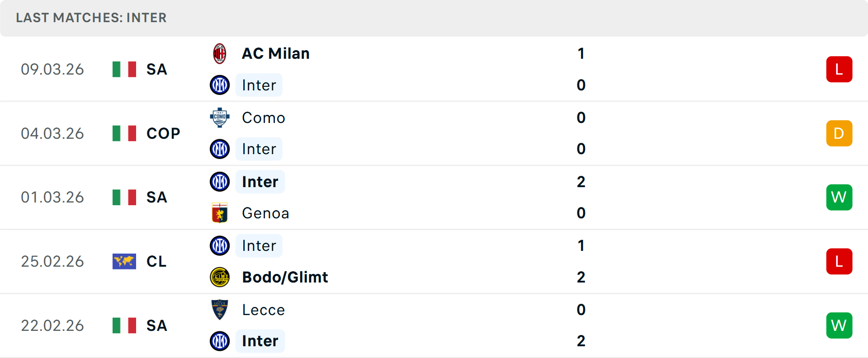Click the Italian flag beside COP label
868x358 pixels.
click(x=124, y=133)
